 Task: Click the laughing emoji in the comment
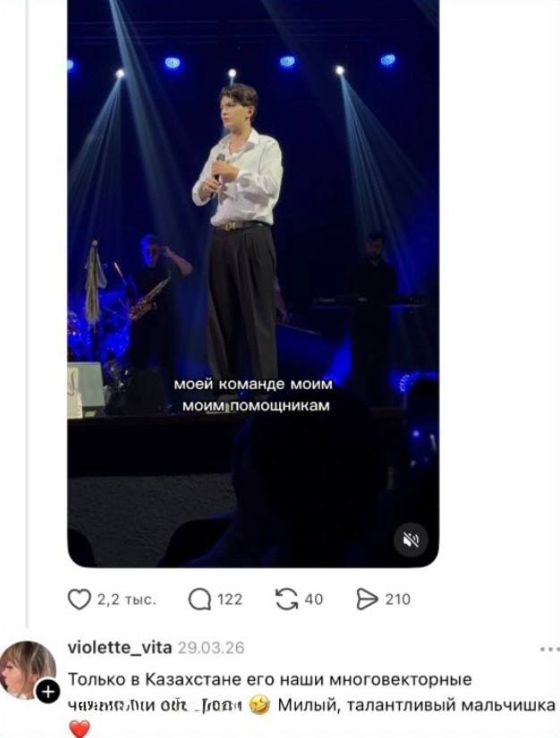click(260, 705)
